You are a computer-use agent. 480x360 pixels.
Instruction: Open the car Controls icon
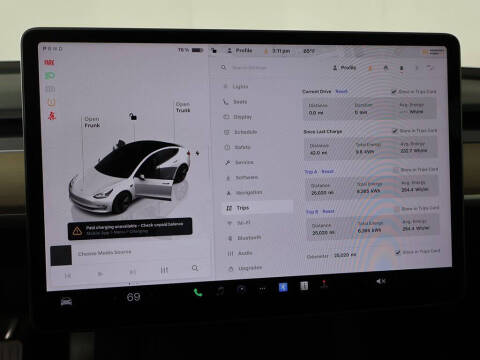coord(66,302)
